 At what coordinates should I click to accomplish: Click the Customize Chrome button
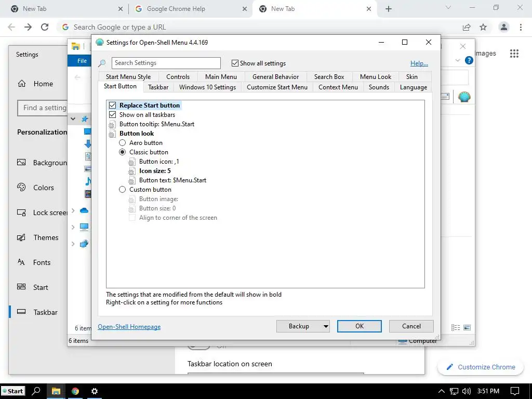(481, 367)
